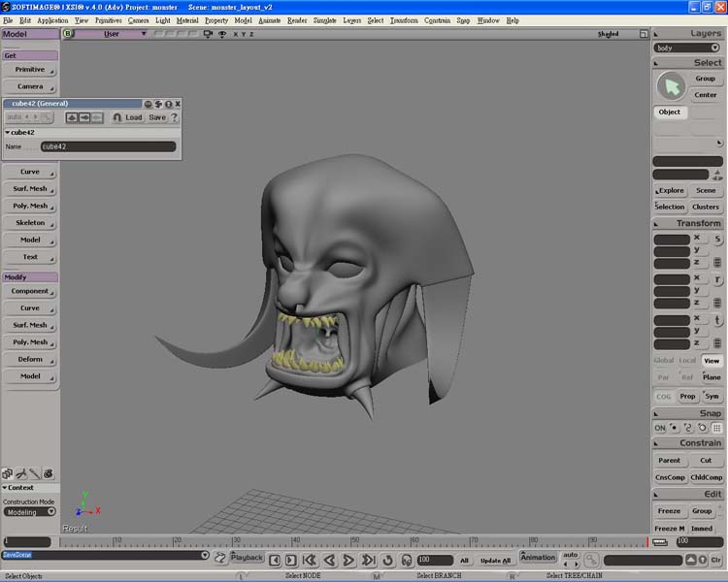Click the timeline at frame 50
Viewport: 728px width, 582px height.
tap(351, 542)
